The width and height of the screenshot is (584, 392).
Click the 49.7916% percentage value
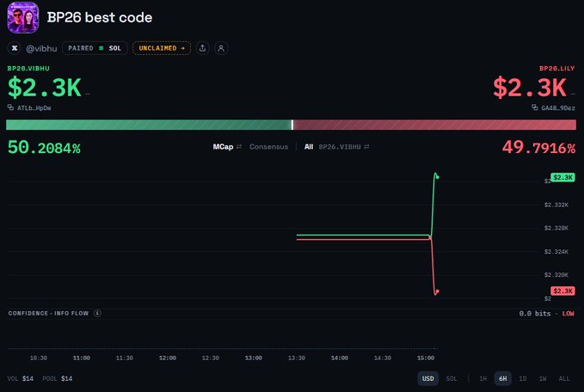[538, 147]
